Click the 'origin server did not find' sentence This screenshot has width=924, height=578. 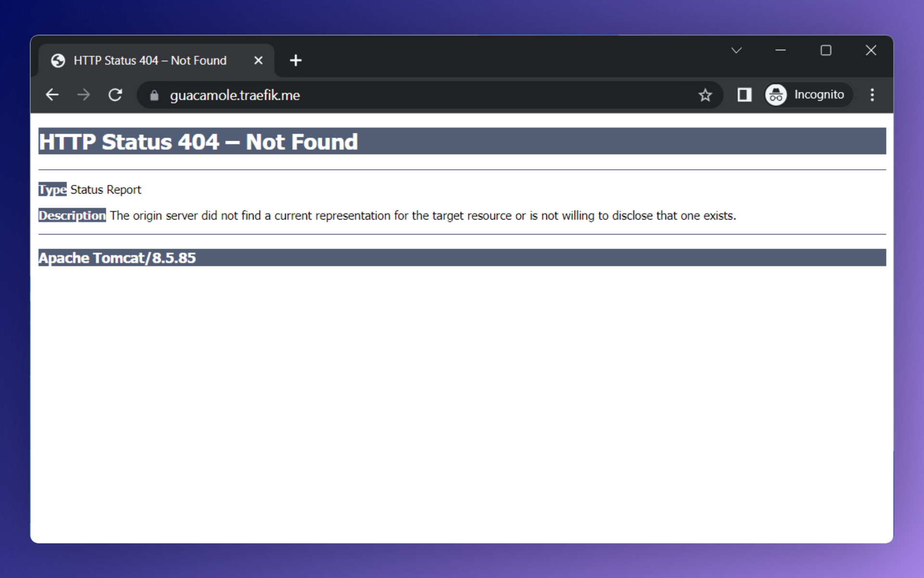coord(423,215)
